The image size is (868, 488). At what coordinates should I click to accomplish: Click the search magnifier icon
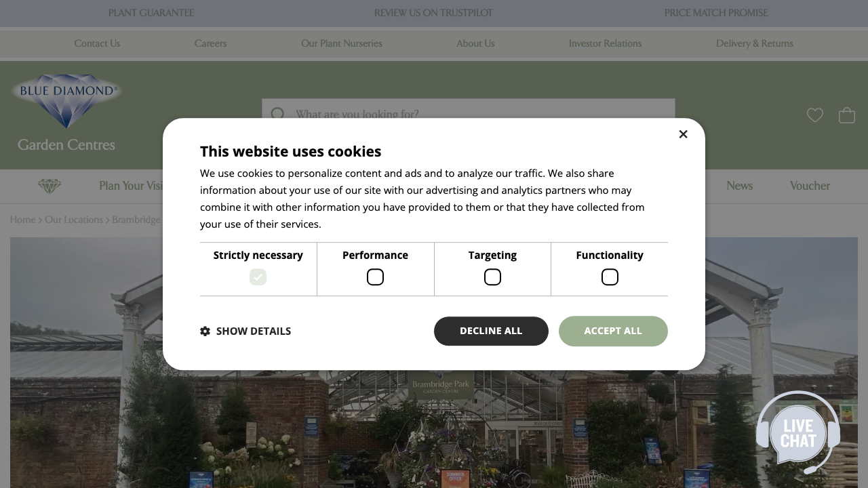(x=278, y=115)
